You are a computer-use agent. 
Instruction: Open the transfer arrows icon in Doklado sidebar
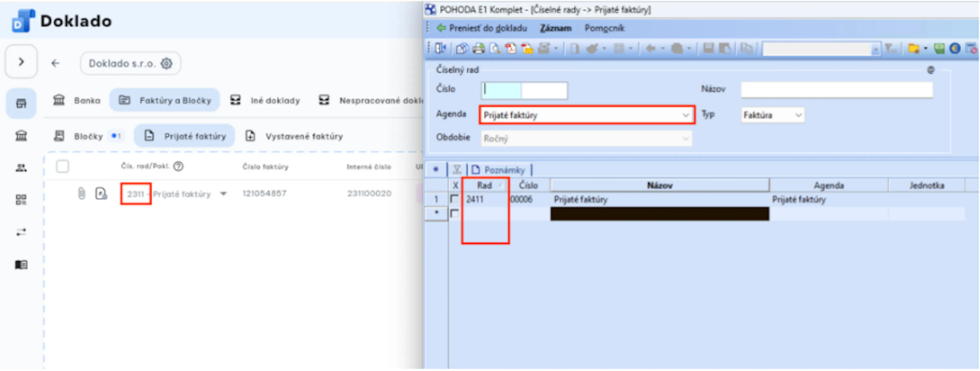click(21, 232)
